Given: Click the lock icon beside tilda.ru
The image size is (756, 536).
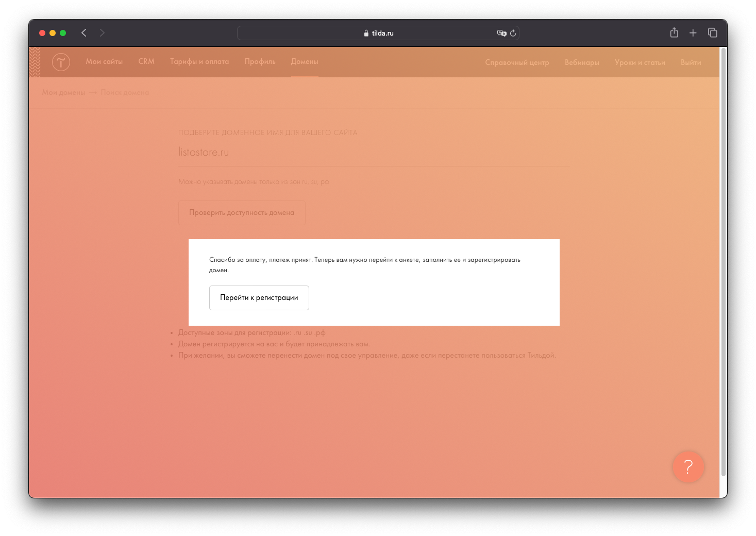Looking at the screenshot, I should click(x=366, y=33).
